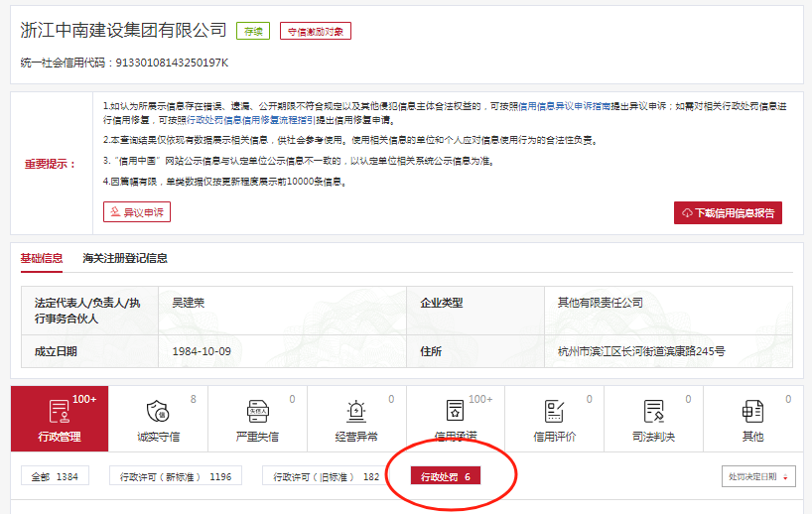Click the address 杭州市滨江区长河街道滨康路245号
This screenshot has width=812, height=514.
coord(641,351)
